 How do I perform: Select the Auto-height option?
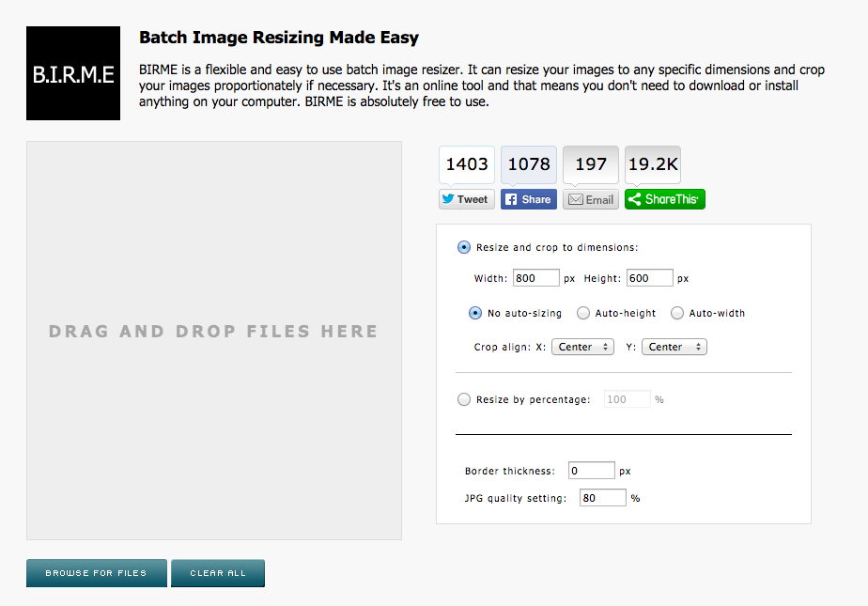pos(583,313)
